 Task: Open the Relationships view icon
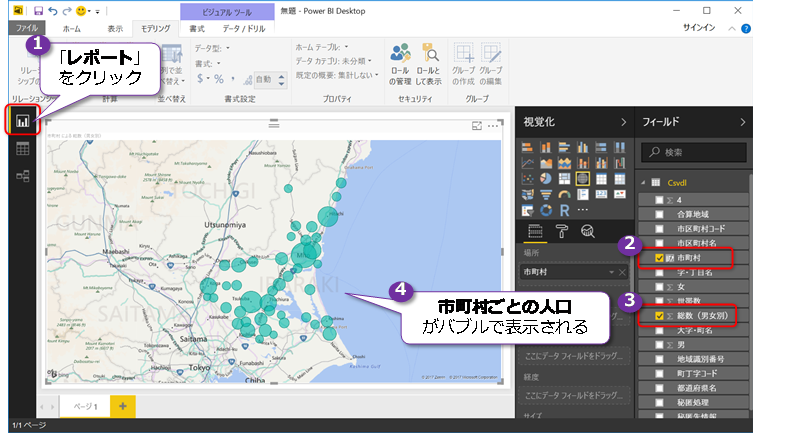[22, 176]
